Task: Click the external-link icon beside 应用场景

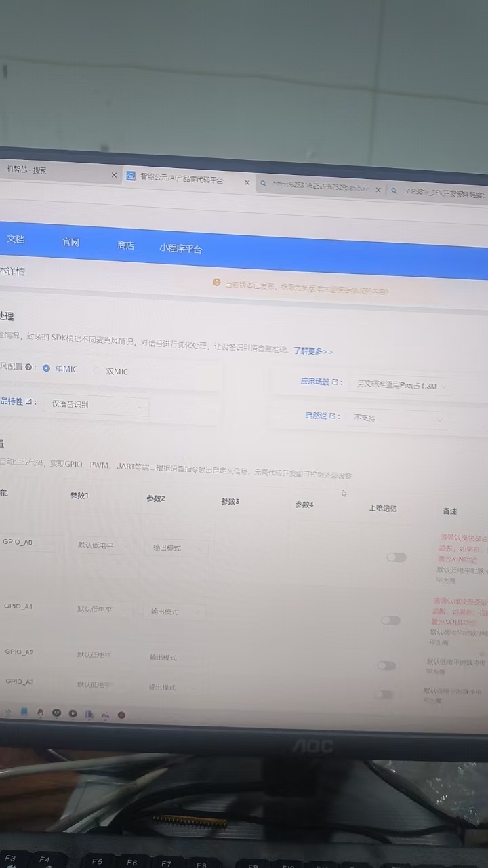Action: [335, 382]
